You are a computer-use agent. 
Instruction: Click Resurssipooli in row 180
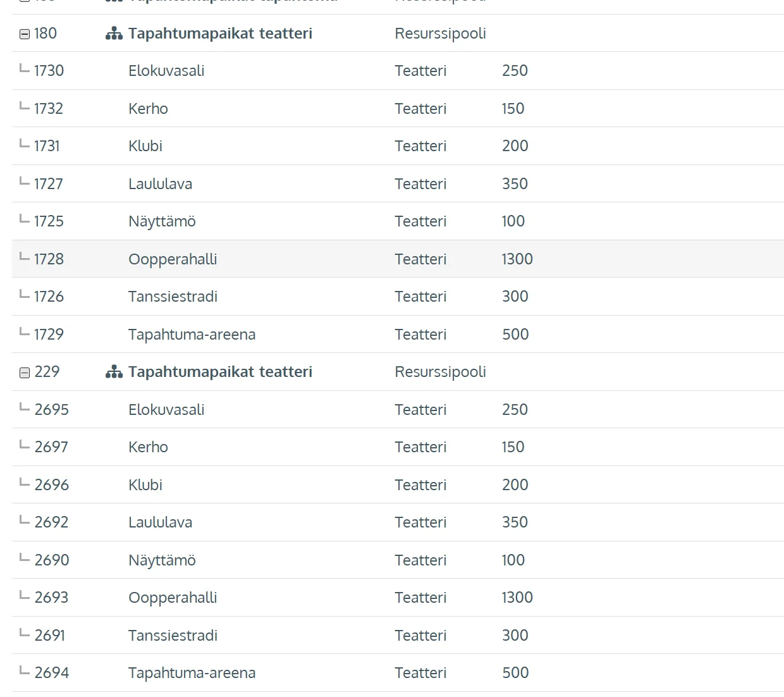[440, 34]
